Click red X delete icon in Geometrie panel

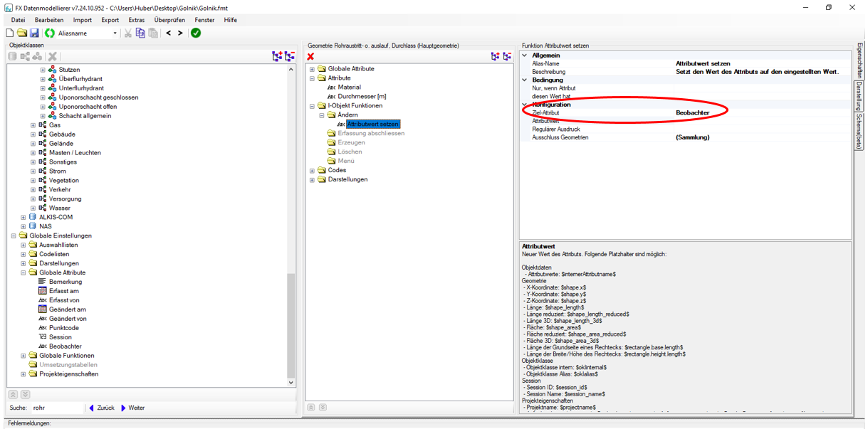click(x=310, y=56)
